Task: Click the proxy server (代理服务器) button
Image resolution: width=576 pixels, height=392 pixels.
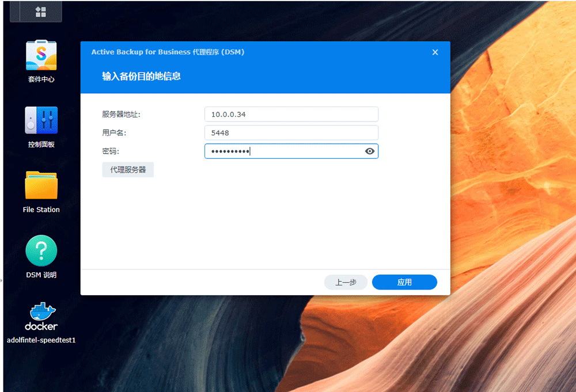Action: click(128, 170)
